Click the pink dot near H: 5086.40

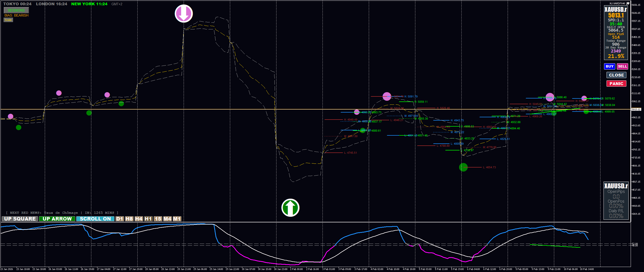[550, 97]
